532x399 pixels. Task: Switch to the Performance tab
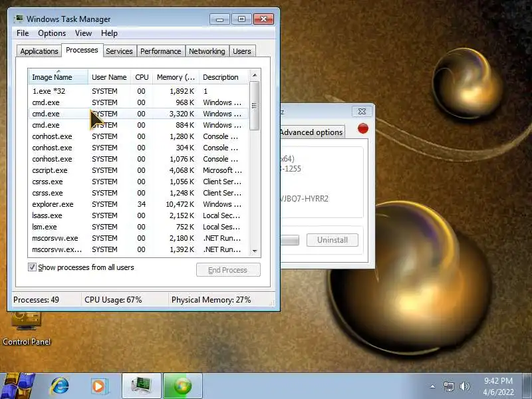tap(161, 51)
